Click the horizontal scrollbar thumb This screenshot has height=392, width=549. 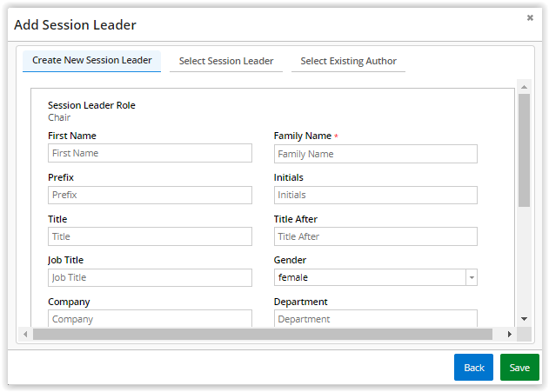[x=263, y=335]
